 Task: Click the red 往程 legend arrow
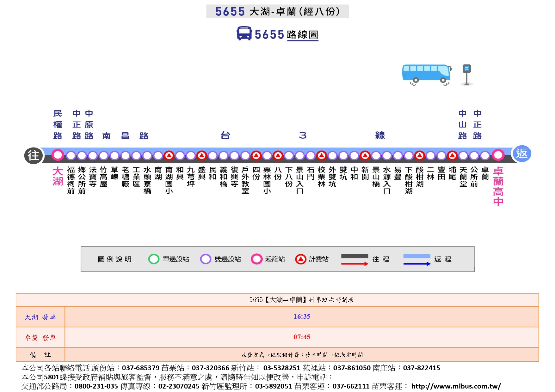(x=355, y=264)
